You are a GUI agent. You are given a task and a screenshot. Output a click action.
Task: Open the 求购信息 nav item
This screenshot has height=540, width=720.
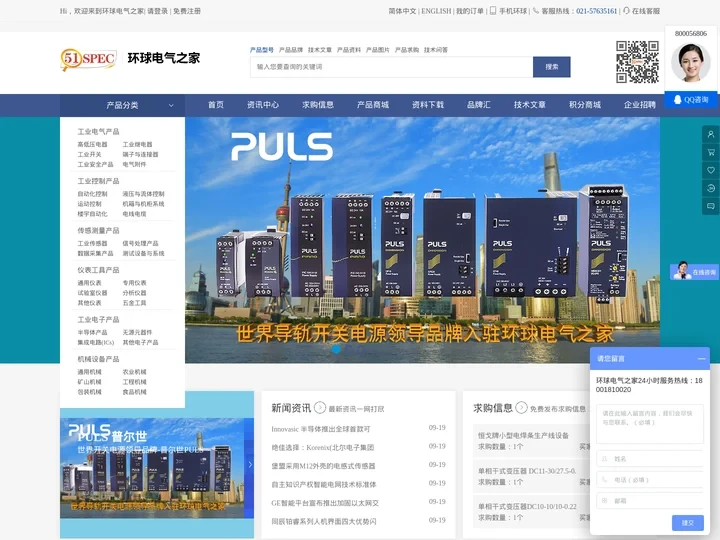click(x=318, y=105)
